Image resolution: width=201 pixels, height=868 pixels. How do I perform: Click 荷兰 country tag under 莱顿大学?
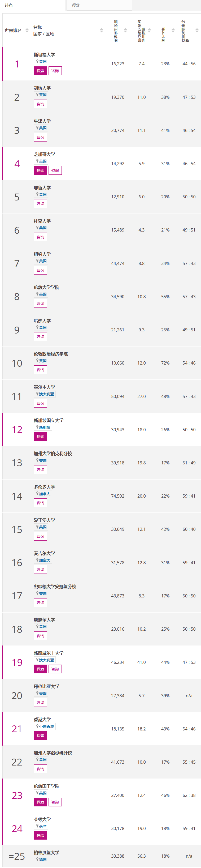pyautogui.click(x=43, y=826)
